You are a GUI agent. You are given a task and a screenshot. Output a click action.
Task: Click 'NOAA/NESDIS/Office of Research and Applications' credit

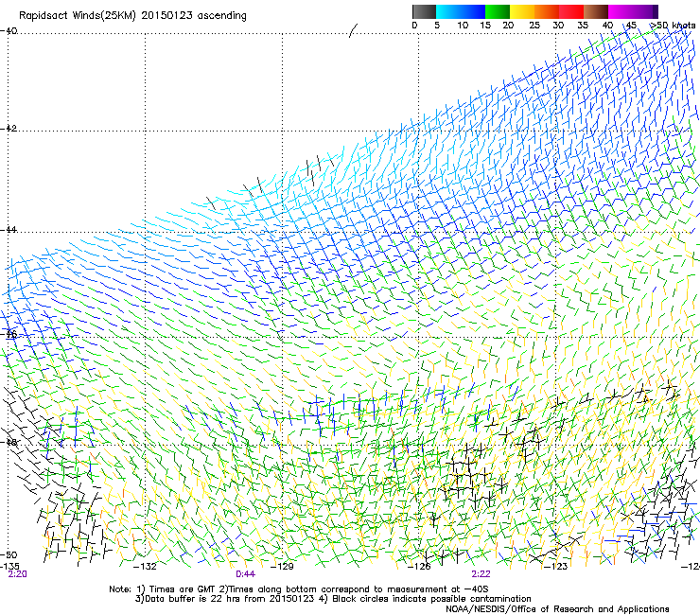(x=557, y=609)
